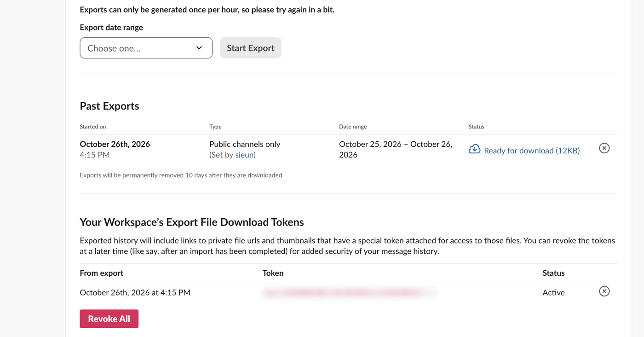Click the Revoke All button
The height and width of the screenshot is (337, 644).
pyautogui.click(x=109, y=319)
